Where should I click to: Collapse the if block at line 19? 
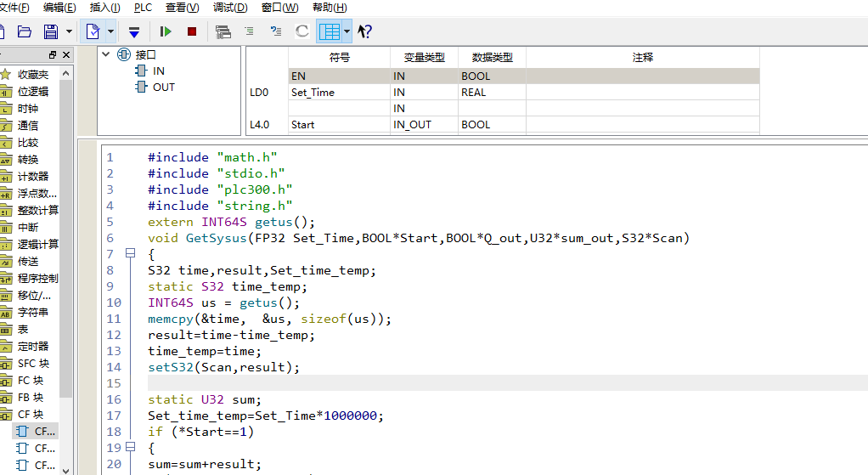pos(130,447)
